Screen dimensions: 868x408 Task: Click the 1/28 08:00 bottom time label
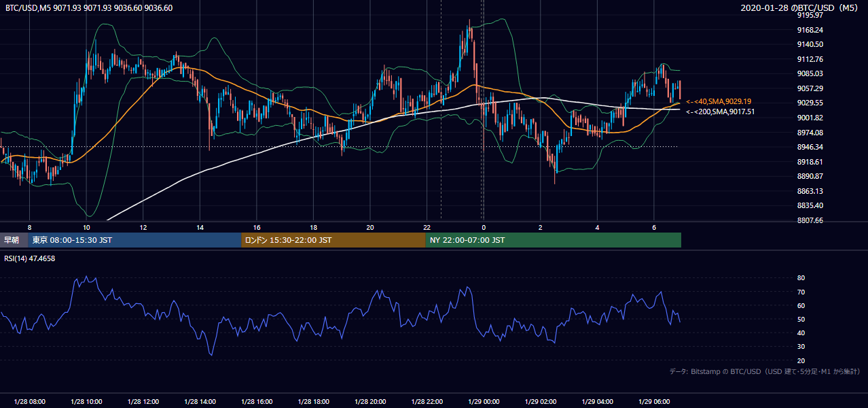pos(29,402)
